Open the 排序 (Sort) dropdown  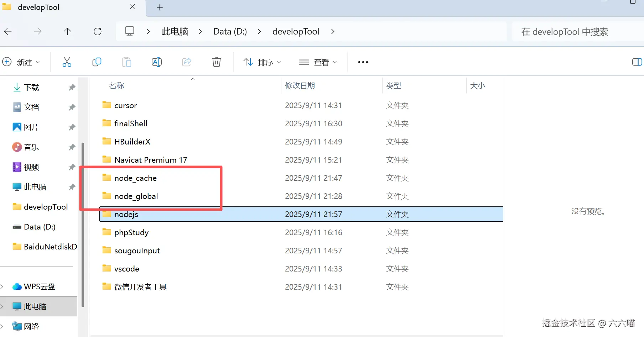262,62
